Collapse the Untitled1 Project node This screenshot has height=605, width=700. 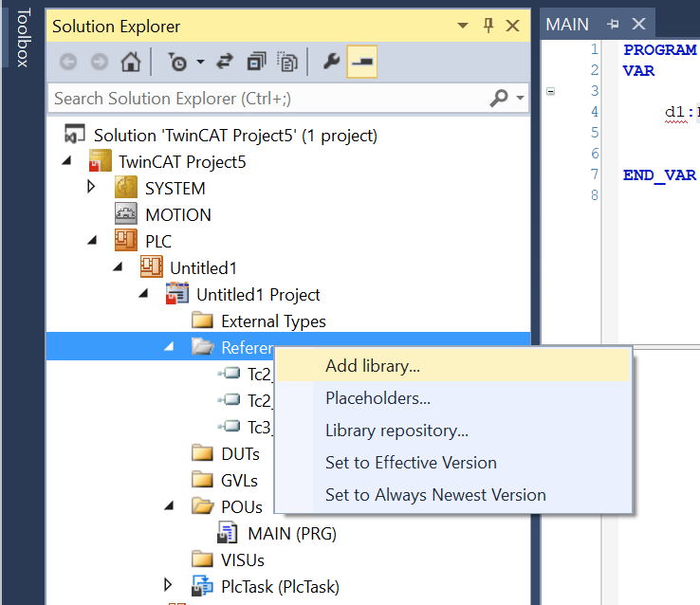pos(143,293)
